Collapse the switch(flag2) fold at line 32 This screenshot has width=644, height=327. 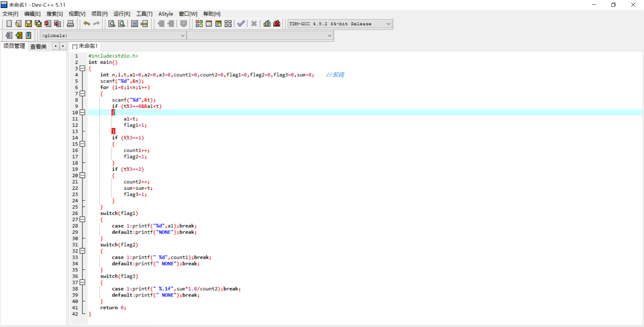coord(83,251)
